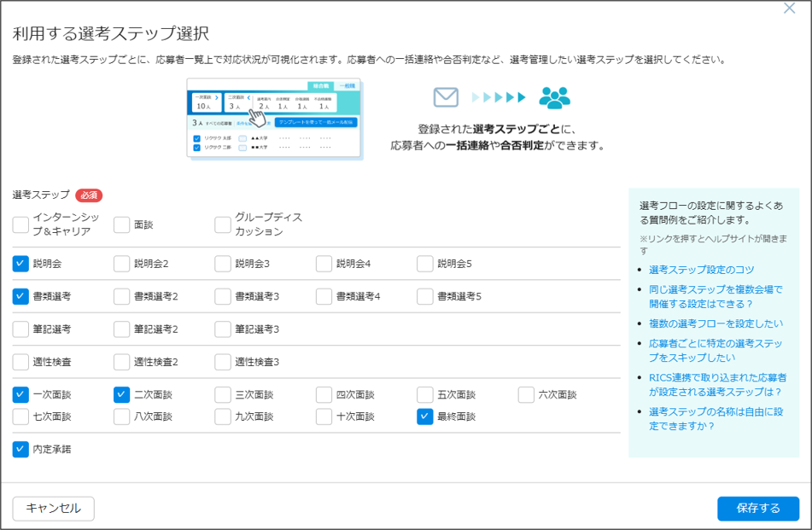Viewport: 812px width, 530px height.
Task: Tick the 適性検査 checkbox
Action: click(20, 362)
